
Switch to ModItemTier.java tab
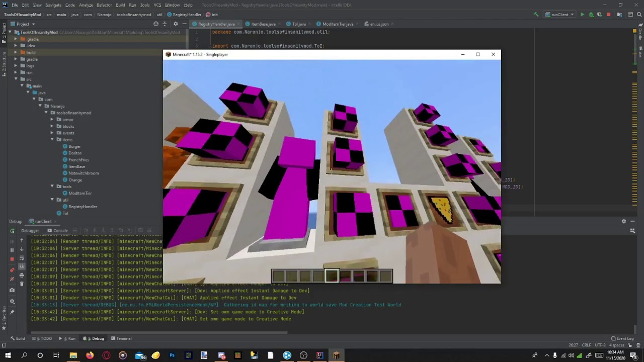click(x=338, y=24)
